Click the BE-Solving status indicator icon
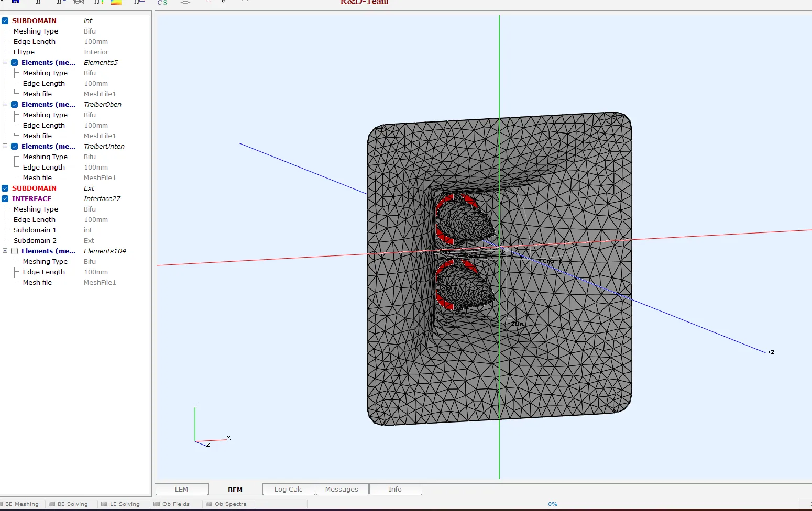Screen dimensions: 812x511 click(x=52, y=504)
